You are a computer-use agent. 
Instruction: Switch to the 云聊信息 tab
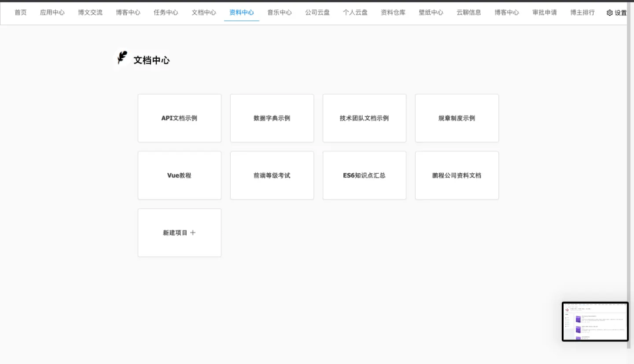[468, 12]
